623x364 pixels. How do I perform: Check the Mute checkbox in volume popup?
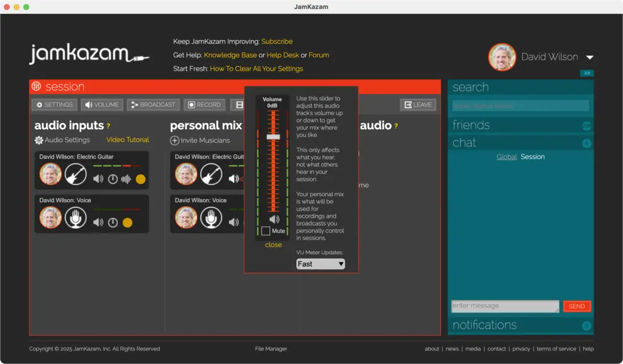(x=266, y=231)
